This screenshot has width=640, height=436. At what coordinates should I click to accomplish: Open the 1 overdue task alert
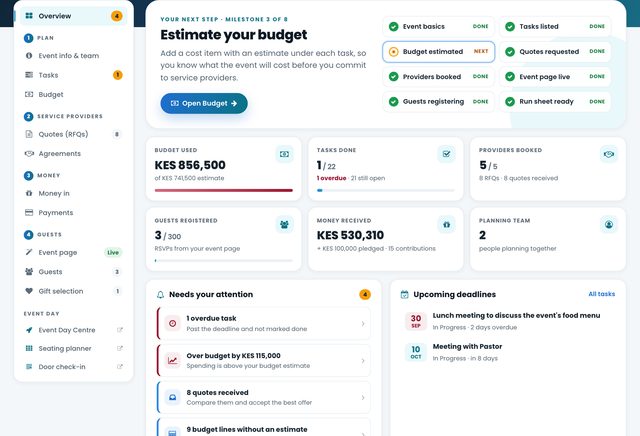point(264,323)
